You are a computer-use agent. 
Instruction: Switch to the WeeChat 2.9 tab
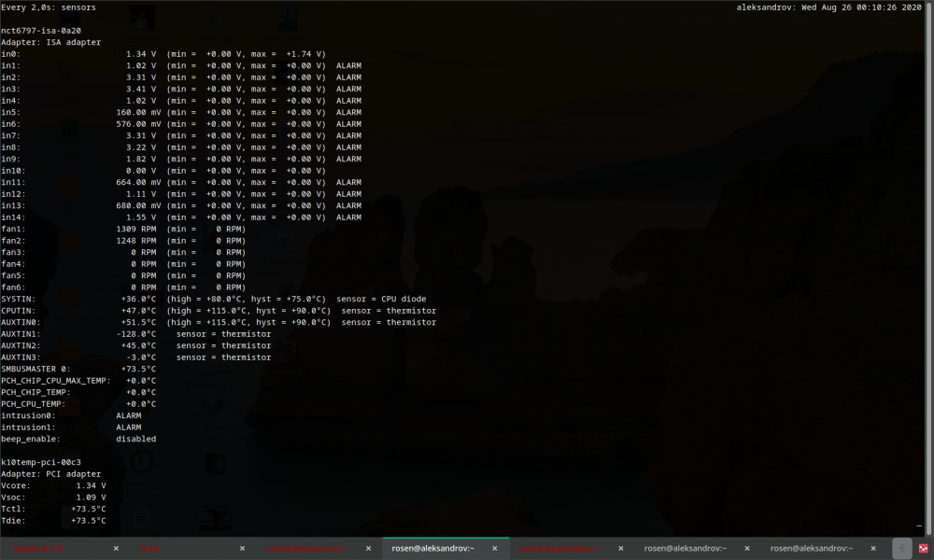pos(38,549)
